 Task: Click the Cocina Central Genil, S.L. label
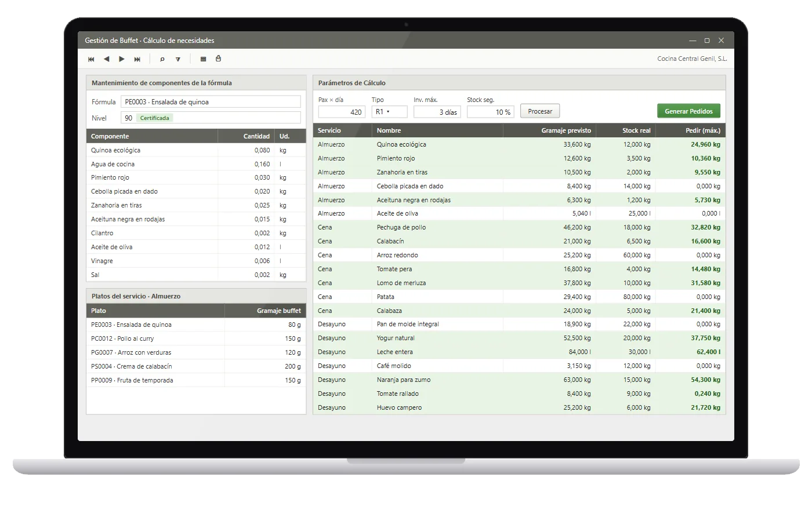[x=692, y=59]
